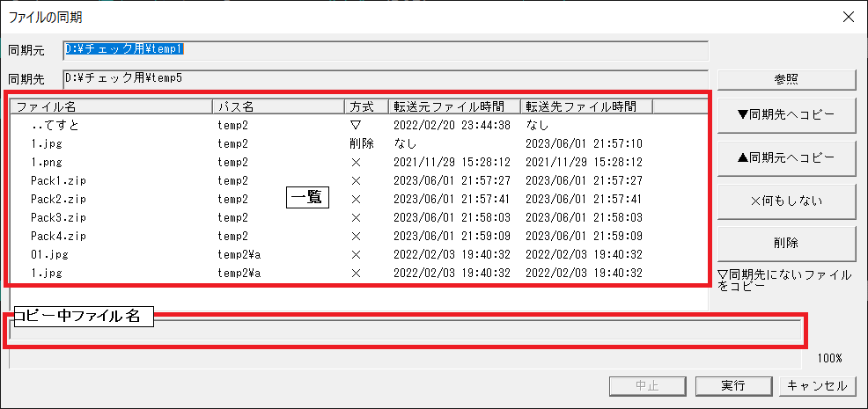This screenshot has width=868, height=409.
Task: Click the 実行 button
Action: click(x=733, y=386)
